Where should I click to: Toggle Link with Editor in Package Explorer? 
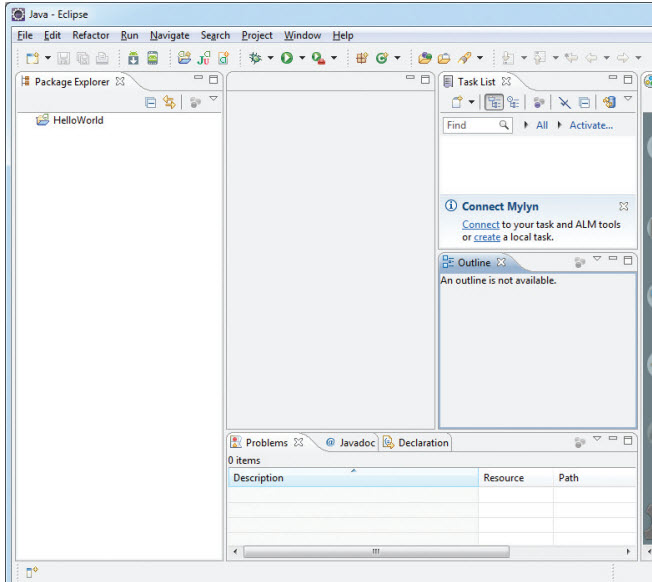coord(169,102)
